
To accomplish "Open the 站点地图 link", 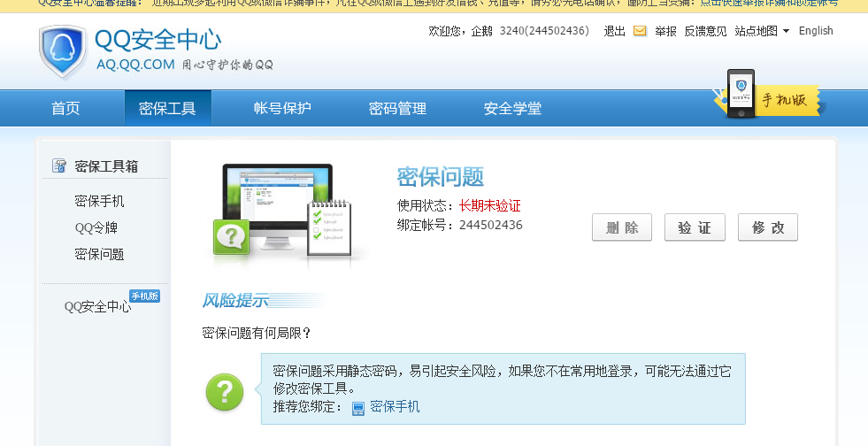I will click(757, 31).
